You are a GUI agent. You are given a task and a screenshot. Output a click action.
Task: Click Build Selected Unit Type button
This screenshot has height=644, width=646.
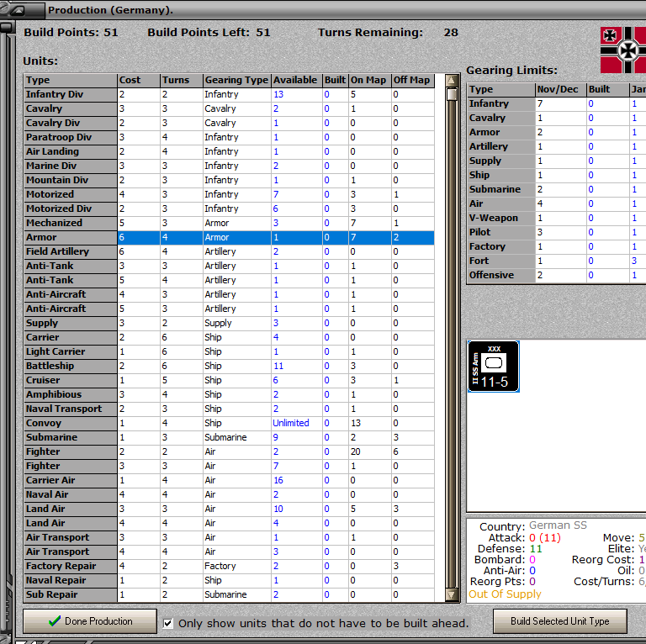(x=560, y=621)
